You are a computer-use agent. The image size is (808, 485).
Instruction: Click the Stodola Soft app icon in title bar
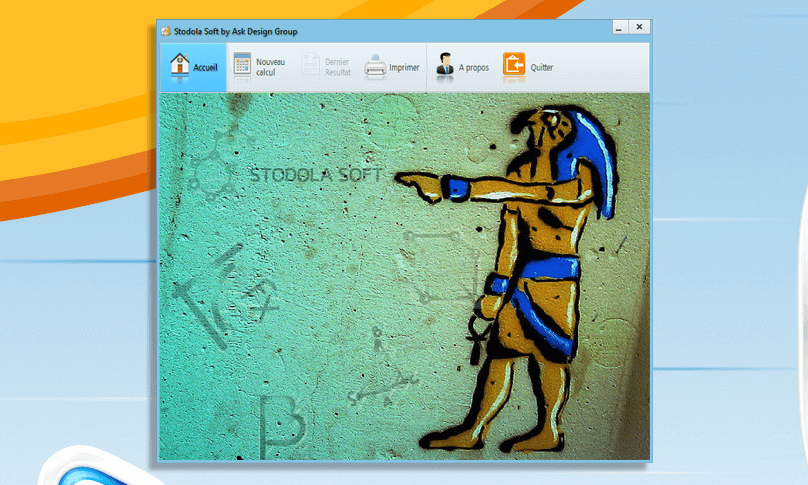[x=166, y=32]
